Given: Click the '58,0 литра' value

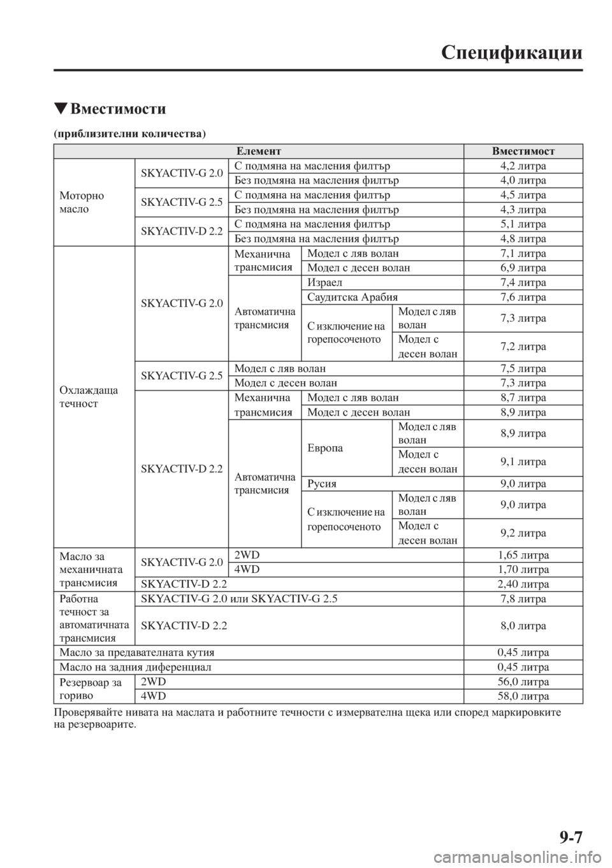Looking at the screenshot, I should coord(523,697).
